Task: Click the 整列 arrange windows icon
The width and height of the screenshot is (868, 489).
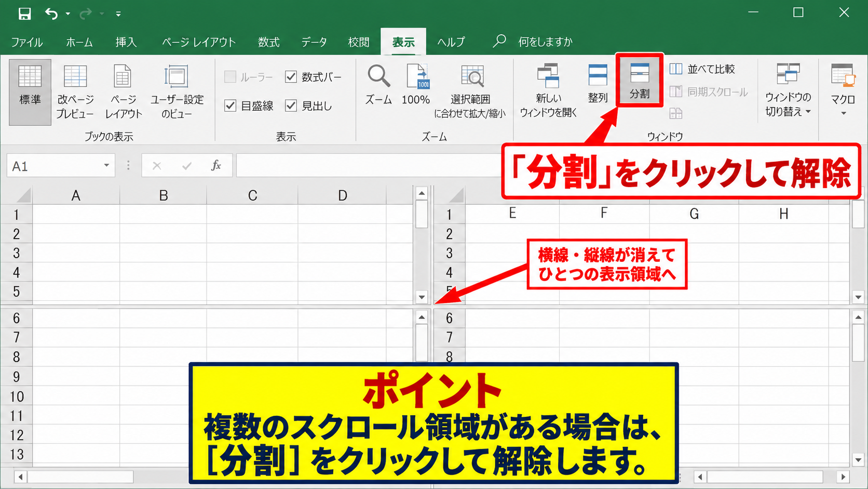Action: coord(598,84)
